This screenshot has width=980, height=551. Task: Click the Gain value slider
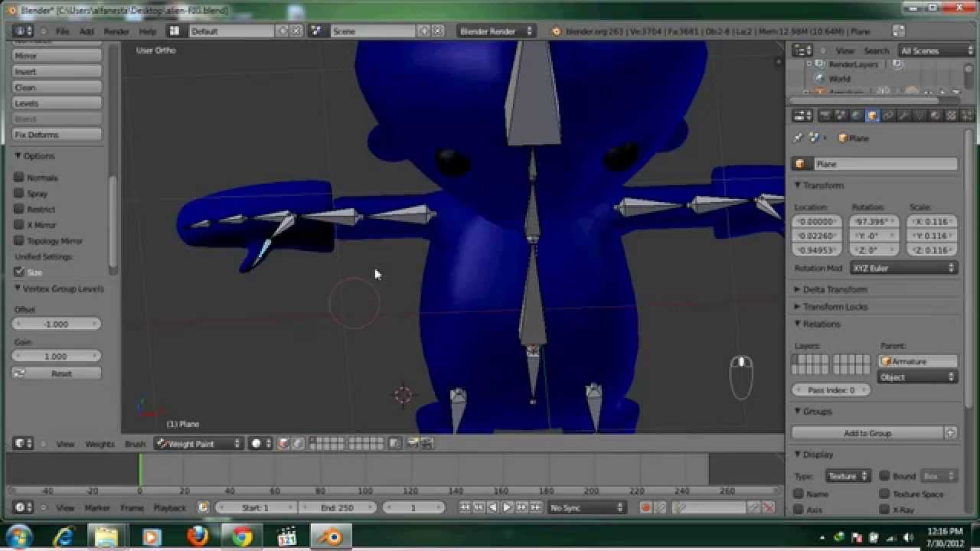pyautogui.click(x=57, y=356)
